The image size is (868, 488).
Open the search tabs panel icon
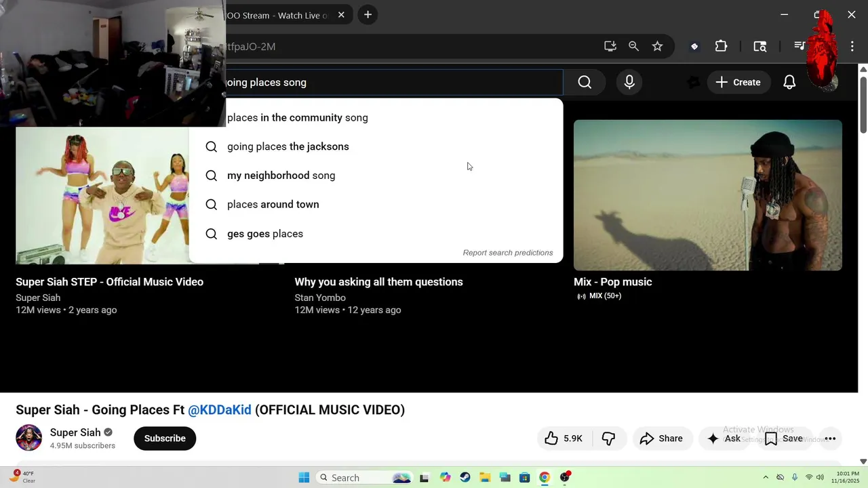coord(760,46)
